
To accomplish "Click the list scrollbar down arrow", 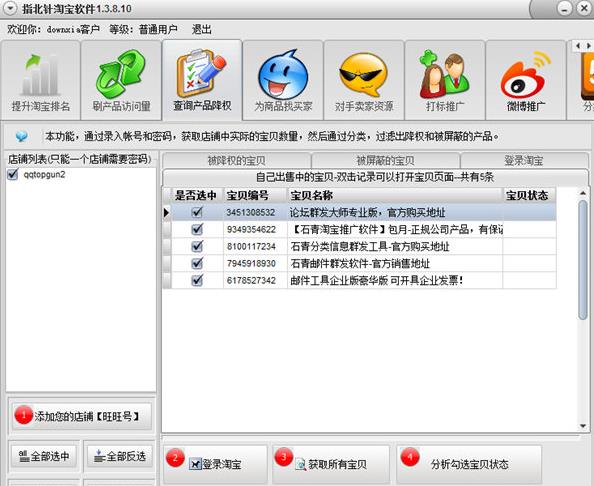I will [x=583, y=426].
